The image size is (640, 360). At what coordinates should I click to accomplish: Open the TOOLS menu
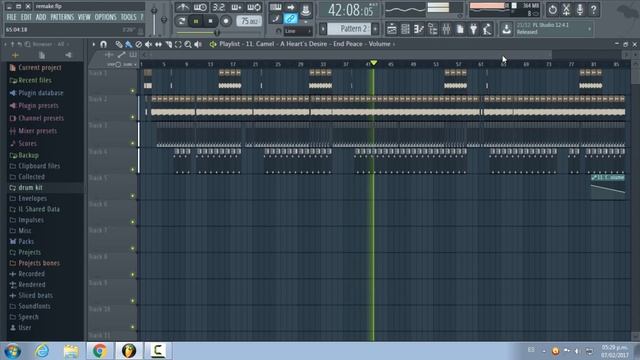[x=128, y=17]
